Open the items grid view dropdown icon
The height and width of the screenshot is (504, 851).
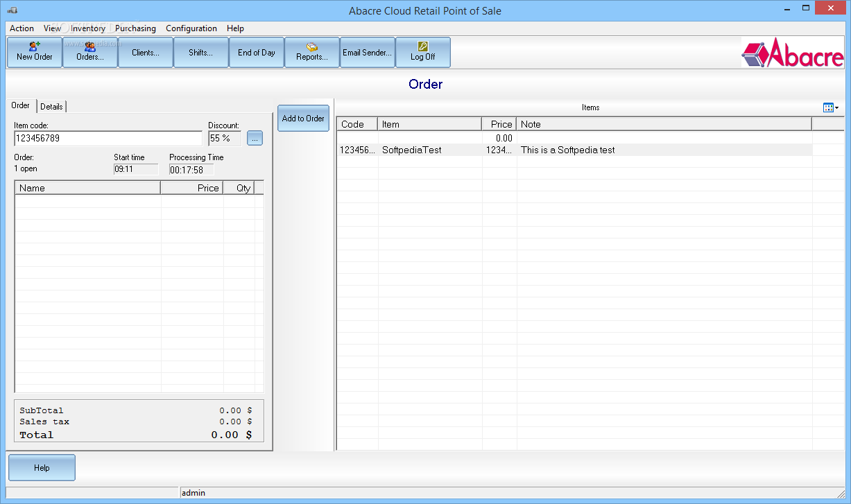(830, 107)
